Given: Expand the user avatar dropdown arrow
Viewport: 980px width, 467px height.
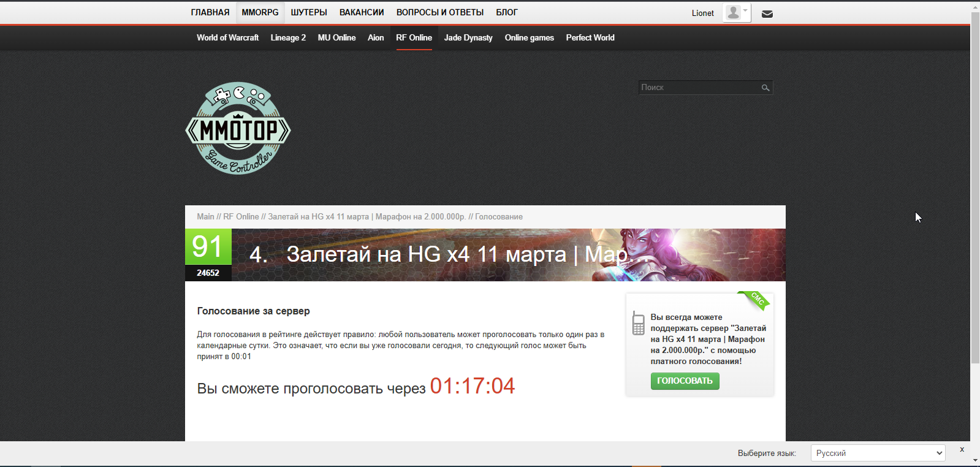Looking at the screenshot, I should 745,10.
